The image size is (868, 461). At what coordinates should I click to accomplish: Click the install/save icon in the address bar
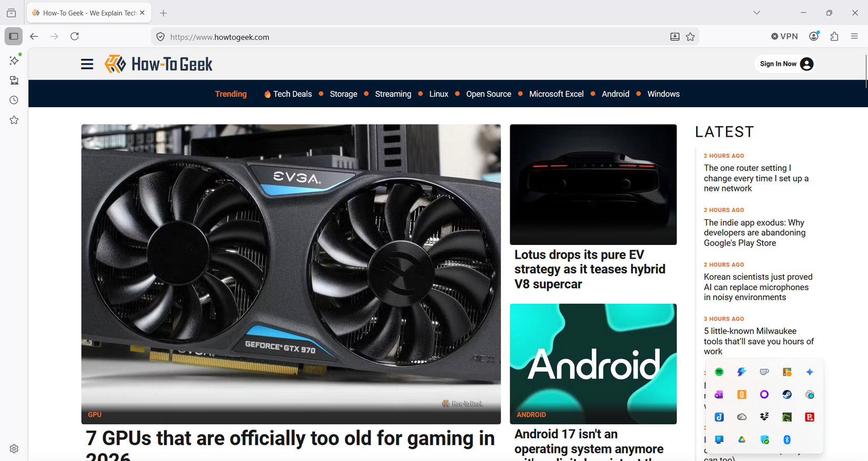pos(675,37)
